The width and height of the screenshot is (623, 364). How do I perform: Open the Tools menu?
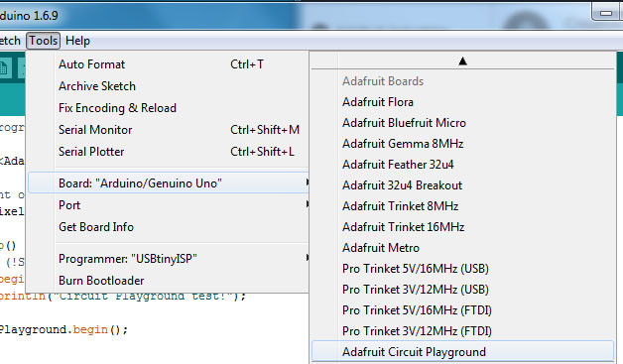(44, 41)
